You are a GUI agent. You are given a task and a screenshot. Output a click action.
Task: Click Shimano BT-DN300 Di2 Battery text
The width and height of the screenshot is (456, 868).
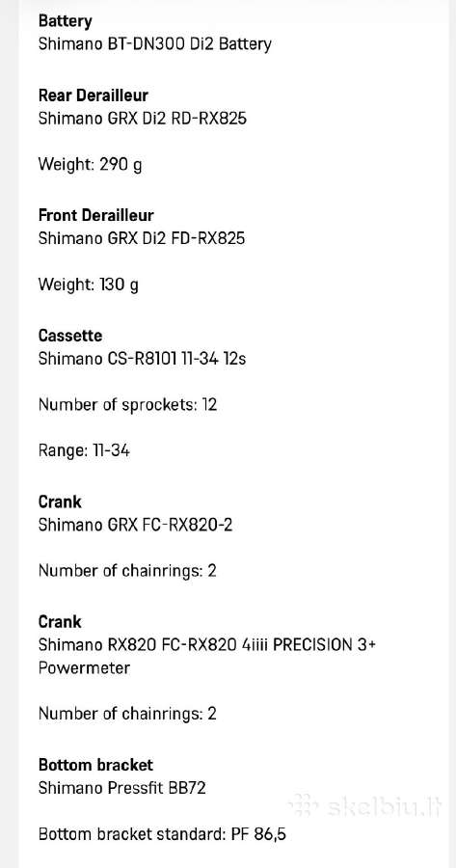pyautogui.click(x=155, y=44)
